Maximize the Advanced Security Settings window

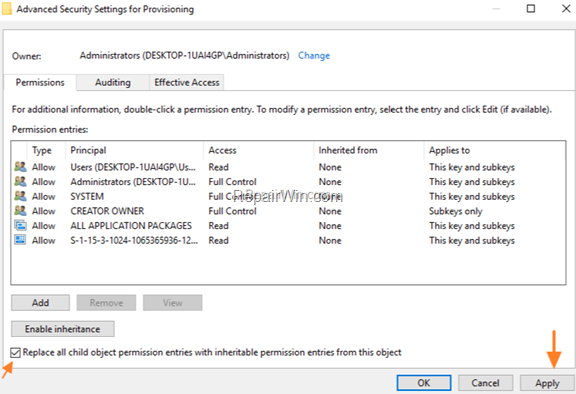531,8
